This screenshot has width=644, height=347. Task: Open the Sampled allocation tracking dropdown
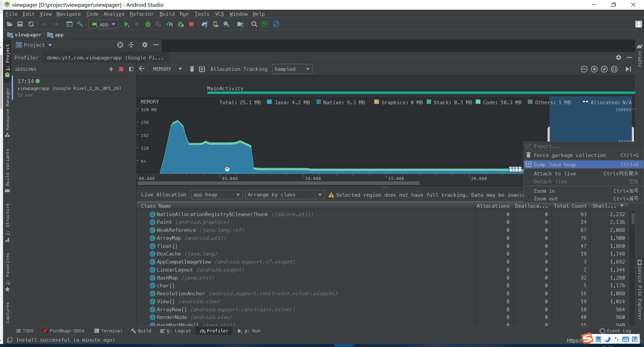(x=292, y=69)
